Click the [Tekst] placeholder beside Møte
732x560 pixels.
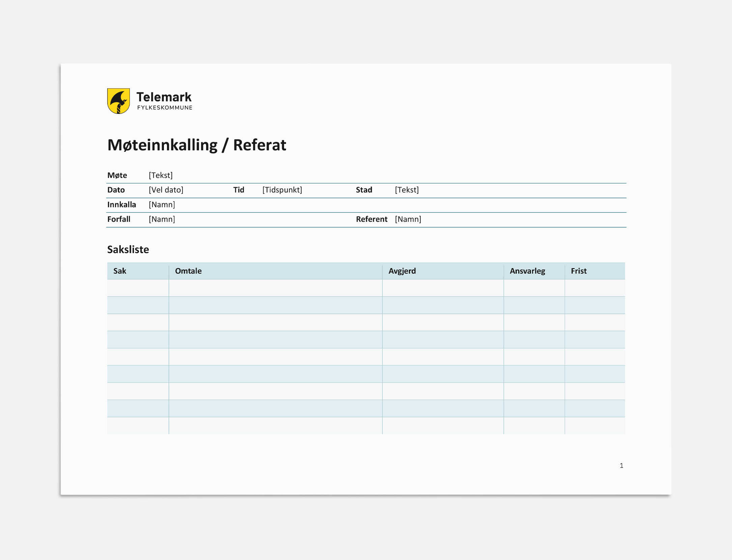pos(161,175)
